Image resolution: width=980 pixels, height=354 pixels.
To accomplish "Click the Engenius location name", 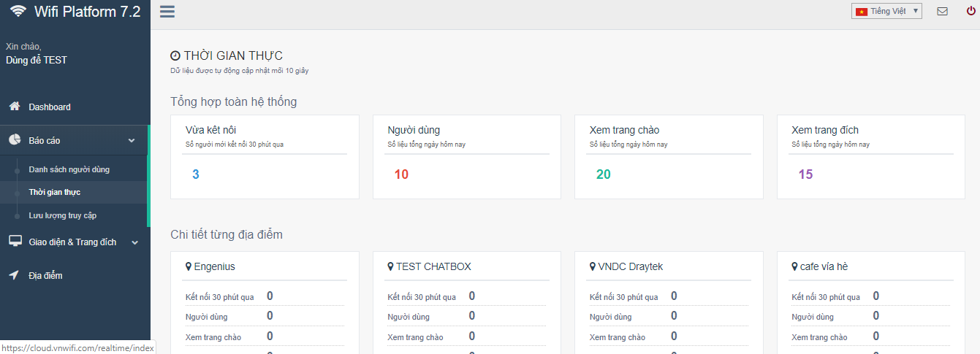I will click(x=214, y=266).
